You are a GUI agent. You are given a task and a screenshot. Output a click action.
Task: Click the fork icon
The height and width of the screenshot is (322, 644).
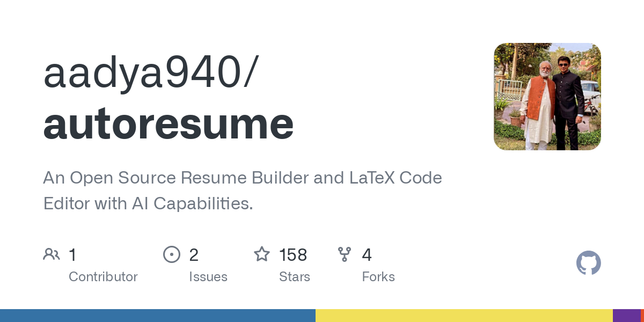(345, 254)
